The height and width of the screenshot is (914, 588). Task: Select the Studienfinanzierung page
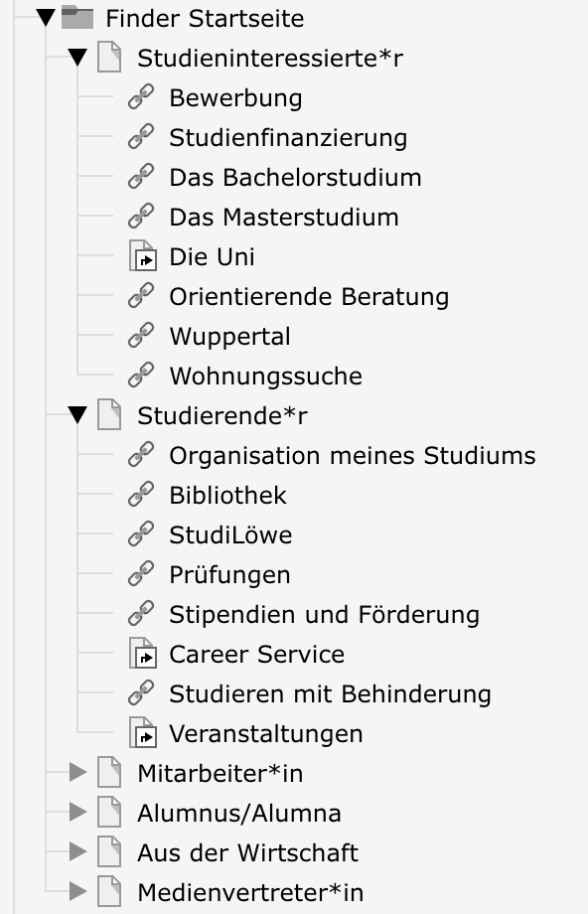pyautogui.click(x=288, y=138)
